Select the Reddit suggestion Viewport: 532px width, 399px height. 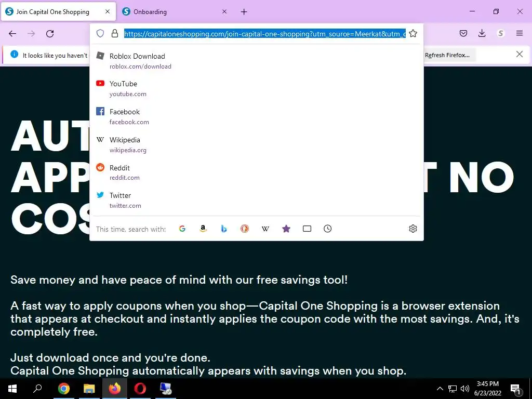click(x=256, y=172)
